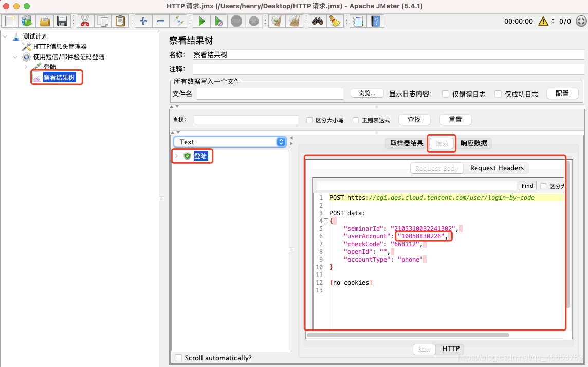Enable 区分大小写 search option
The image size is (588, 367).
[x=309, y=120]
